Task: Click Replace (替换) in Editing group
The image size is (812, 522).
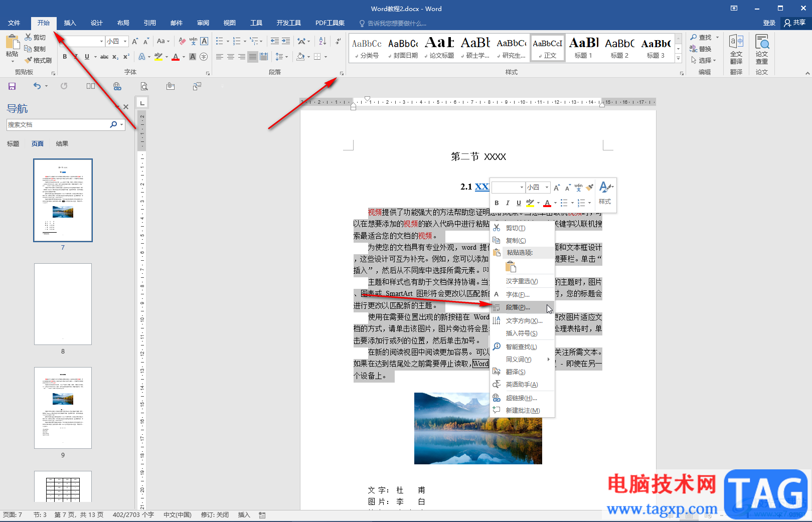Action: pos(701,49)
